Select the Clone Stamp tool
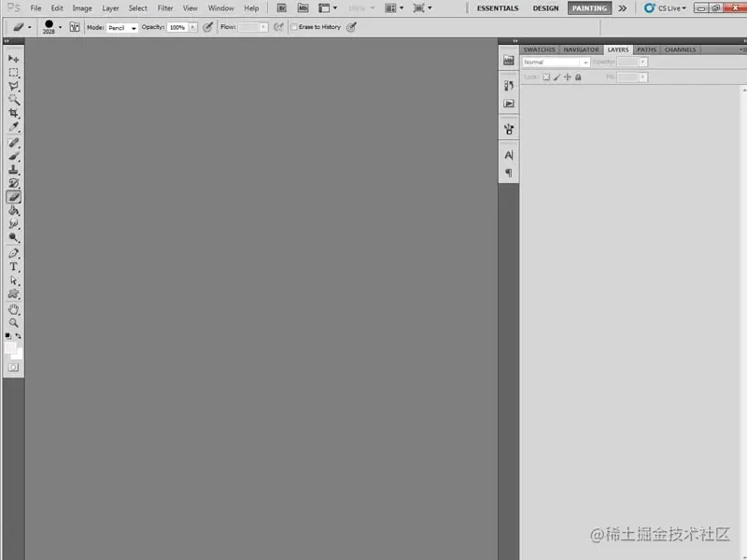747x560 pixels. coord(12,170)
